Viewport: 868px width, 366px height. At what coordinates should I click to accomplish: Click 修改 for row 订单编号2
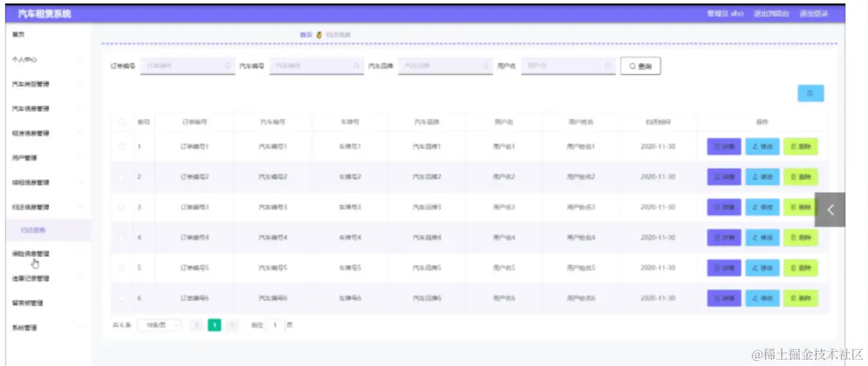click(762, 177)
